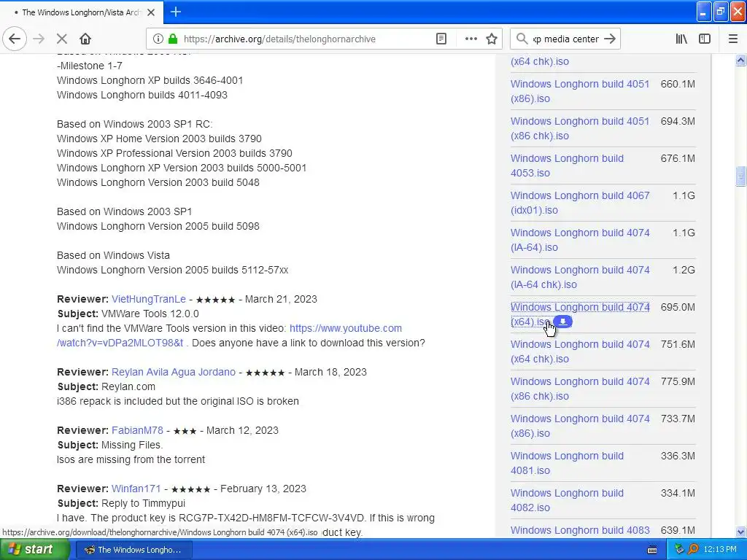Download Windows Longhorn build 4082.iso
747x560 pixels.
tap(567, 499)
